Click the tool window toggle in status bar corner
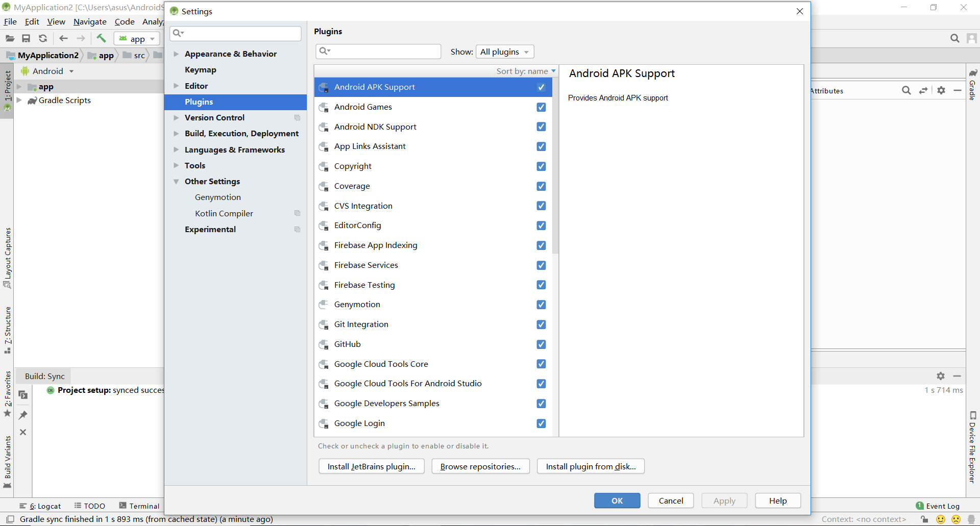Viewport: 980px width, 526px height. click(10, 519)
